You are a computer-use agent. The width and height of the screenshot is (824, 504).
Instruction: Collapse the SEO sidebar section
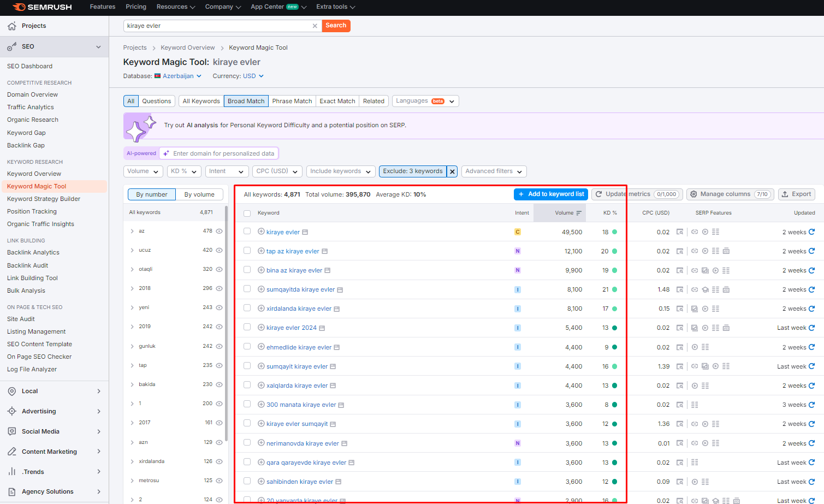point(98,47)
